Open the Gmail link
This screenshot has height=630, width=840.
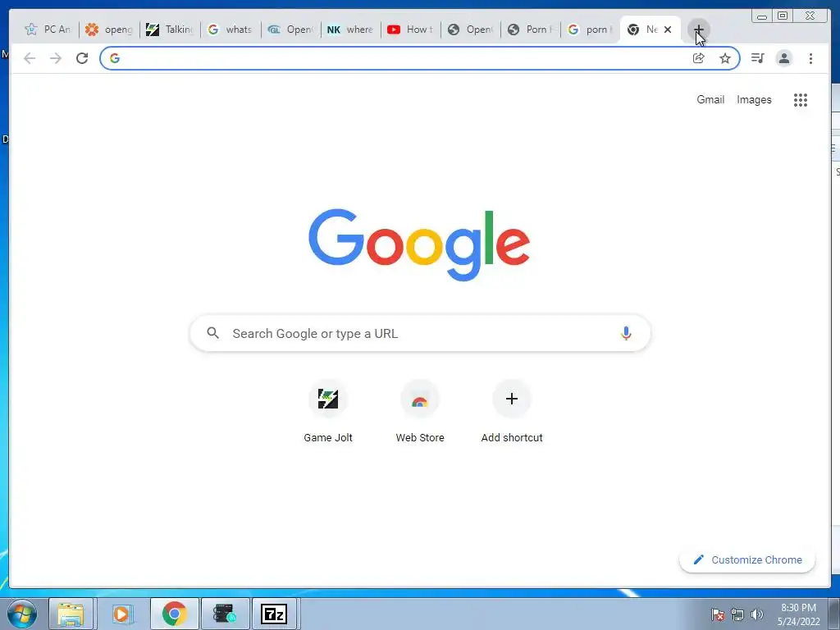click(710, 99)
